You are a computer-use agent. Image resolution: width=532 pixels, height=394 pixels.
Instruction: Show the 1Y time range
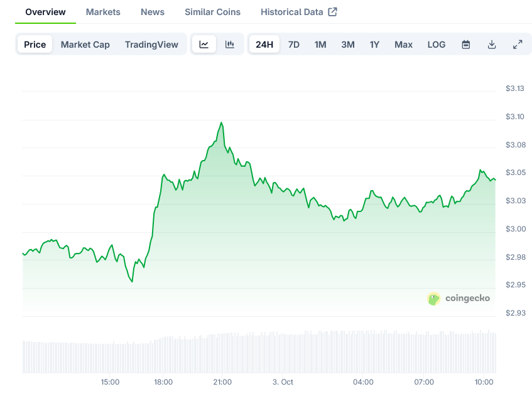375,45
